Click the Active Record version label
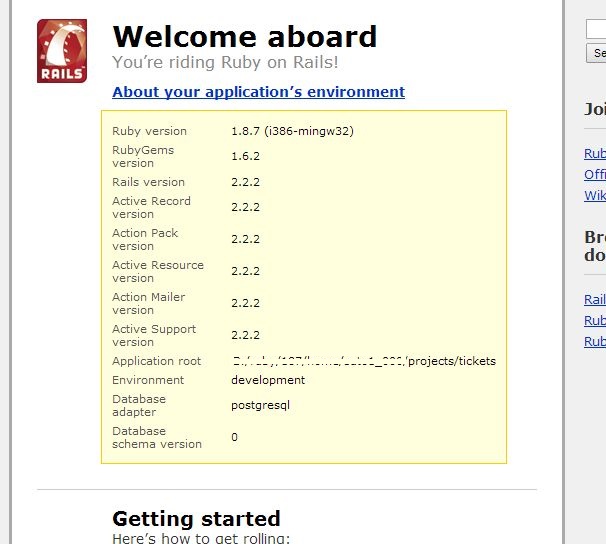Screen dimensions: 606x544 coord(151,207)
